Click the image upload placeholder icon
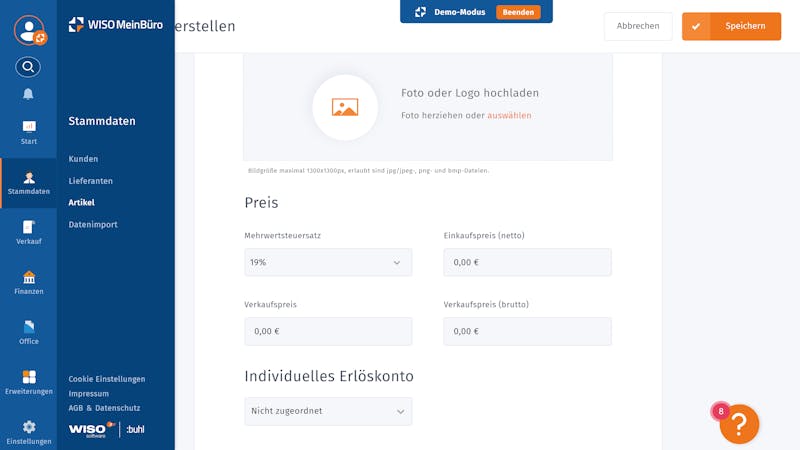 tap(345, 107)
